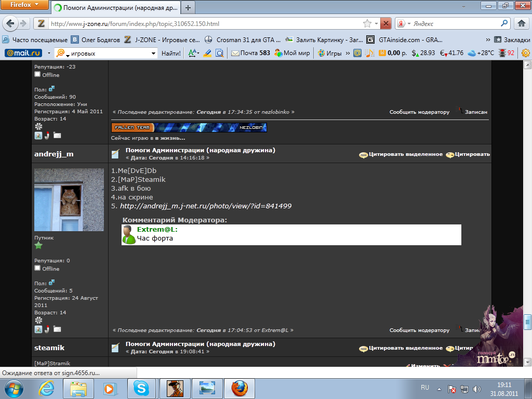Click the Firefox menu button
This screenshot has width=532, height=399.
24,5
